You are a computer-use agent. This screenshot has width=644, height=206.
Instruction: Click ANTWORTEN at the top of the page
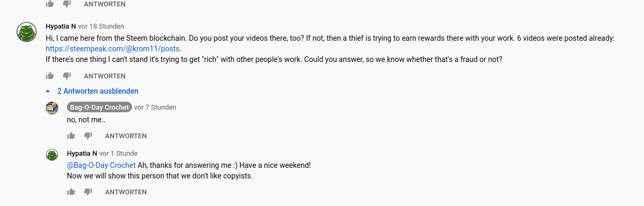click(105, 4)
